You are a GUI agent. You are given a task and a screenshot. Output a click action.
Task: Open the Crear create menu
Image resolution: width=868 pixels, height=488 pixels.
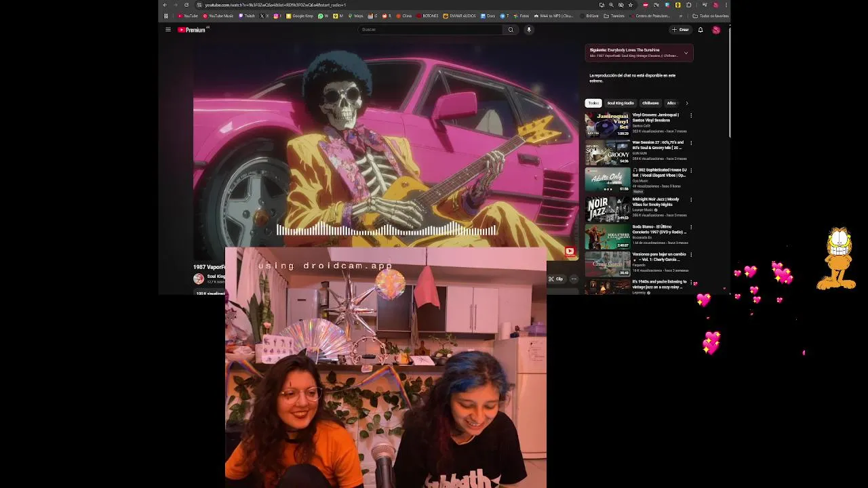pos(680,29)
